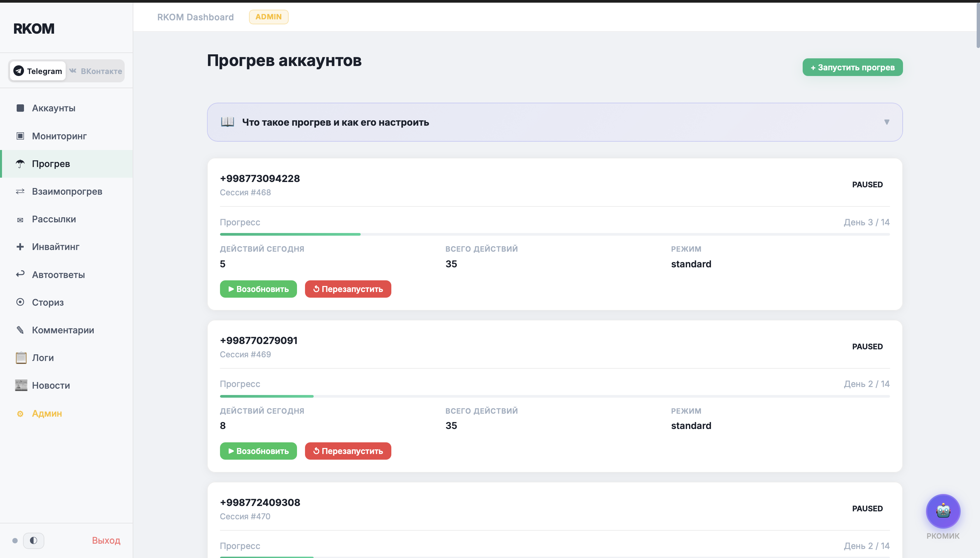Click phone number +998773094228
Viewport: 980px width, 558px height.
coord(260,179)
